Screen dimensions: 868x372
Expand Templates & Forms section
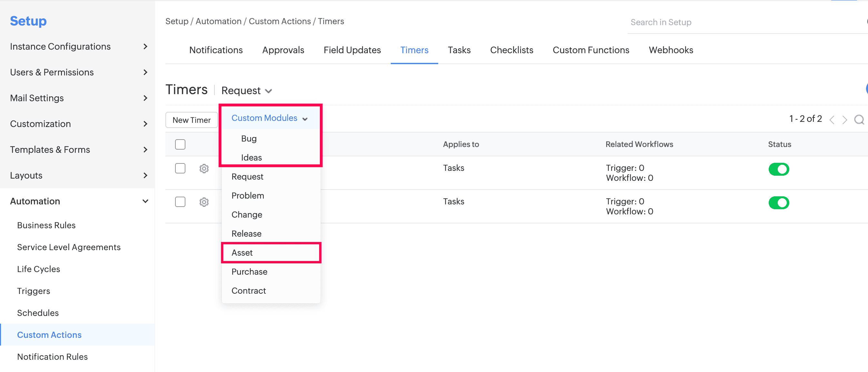point(77,150)
